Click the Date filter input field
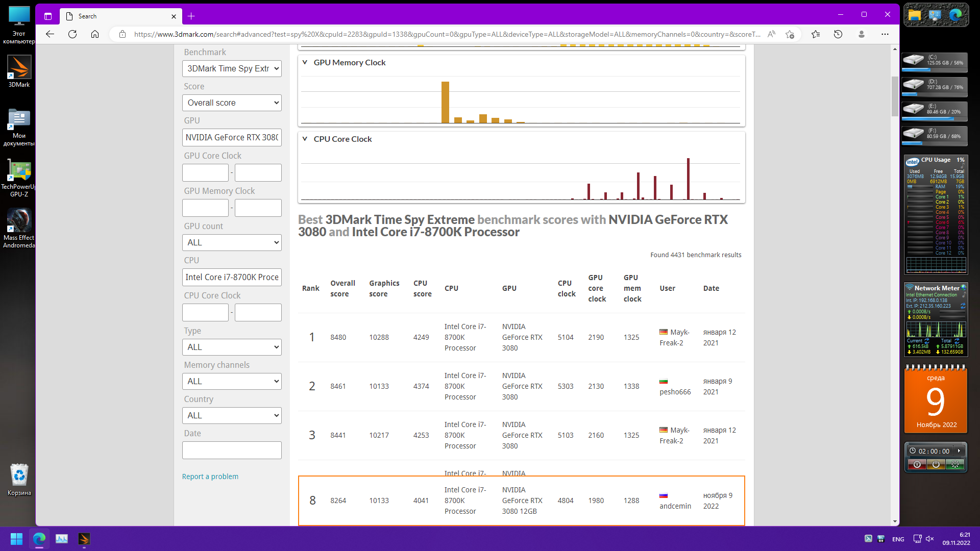Viewport: 980px width, 551px height. pos(232,450)
